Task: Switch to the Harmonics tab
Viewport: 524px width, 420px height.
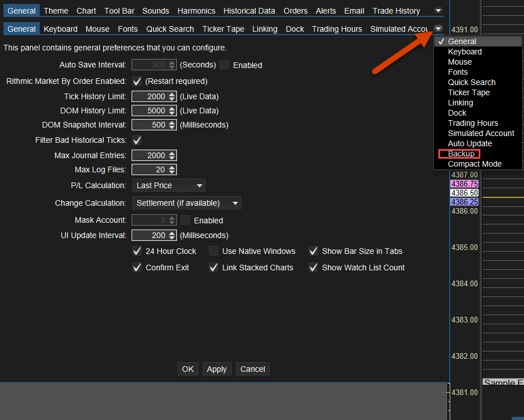Action: coord(196,11)
